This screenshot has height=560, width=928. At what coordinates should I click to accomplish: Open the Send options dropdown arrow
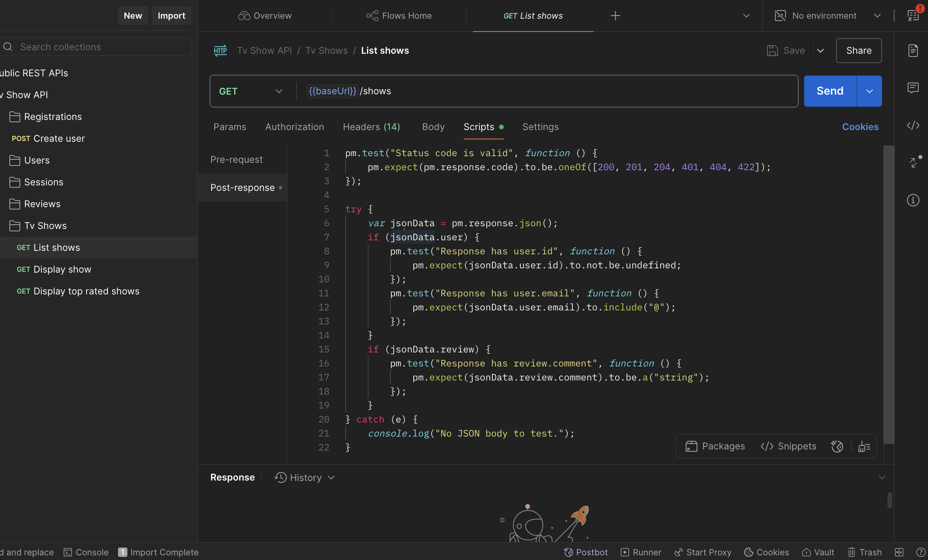point(870,91)
